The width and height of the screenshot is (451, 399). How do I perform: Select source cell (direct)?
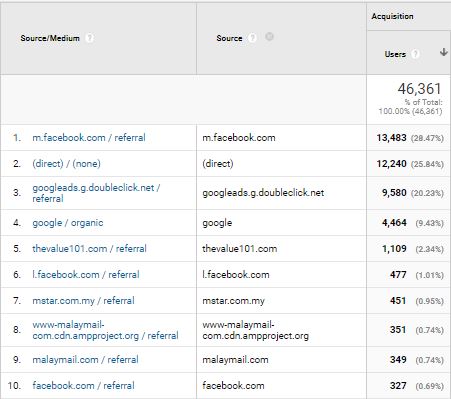218,164
